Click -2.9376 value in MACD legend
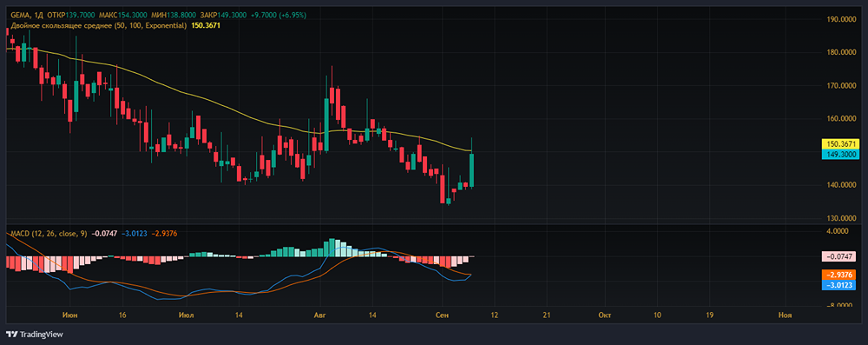 pos(165,234)
